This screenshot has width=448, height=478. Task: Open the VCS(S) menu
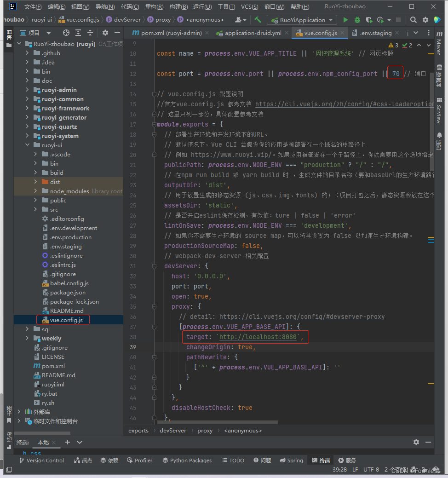coord(250,7)
